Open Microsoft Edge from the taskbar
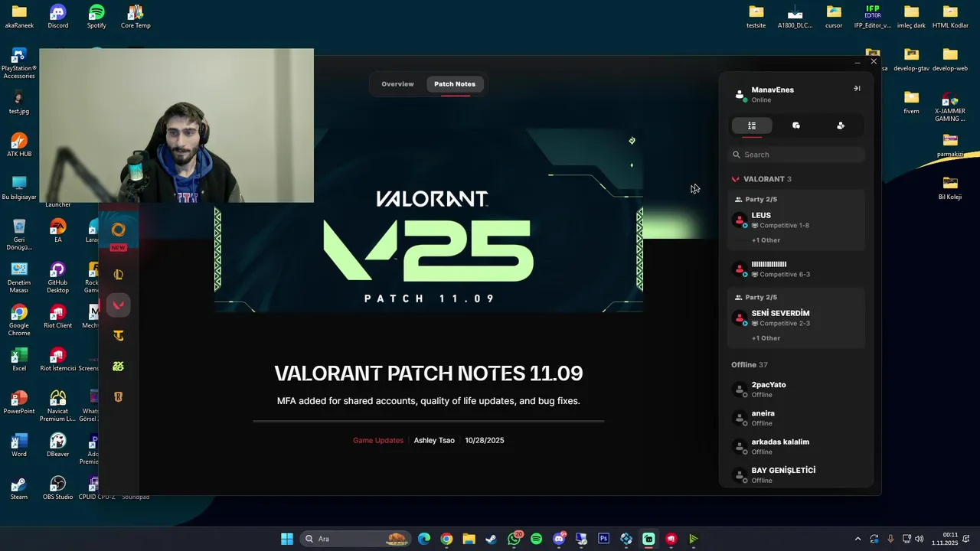The height and width of the screenshot is (551, 980). click(x=424, y=539)
